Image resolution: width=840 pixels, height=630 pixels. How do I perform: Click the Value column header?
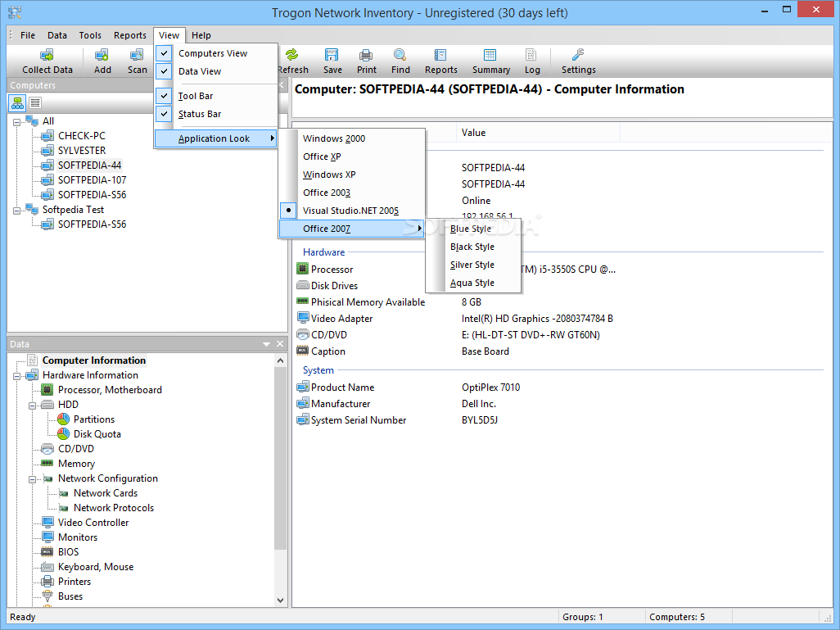click(x=539, y=133)
